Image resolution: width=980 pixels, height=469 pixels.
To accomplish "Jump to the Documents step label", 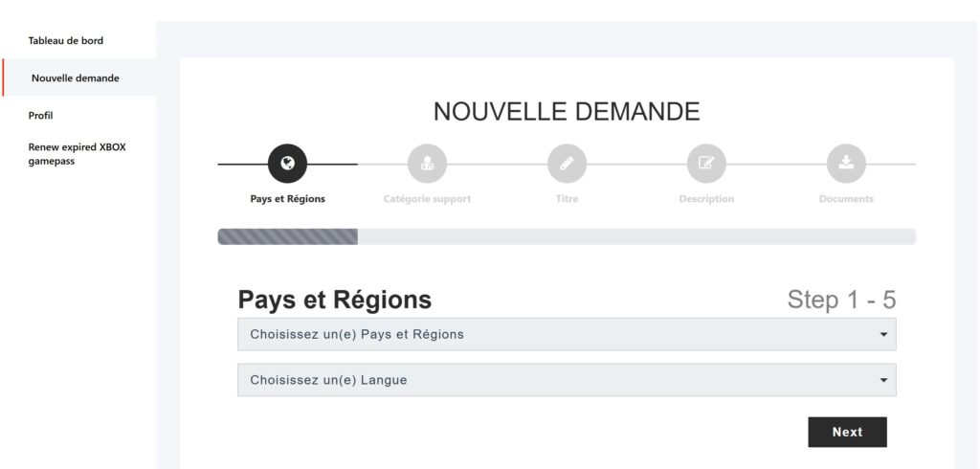I will 846,199.
